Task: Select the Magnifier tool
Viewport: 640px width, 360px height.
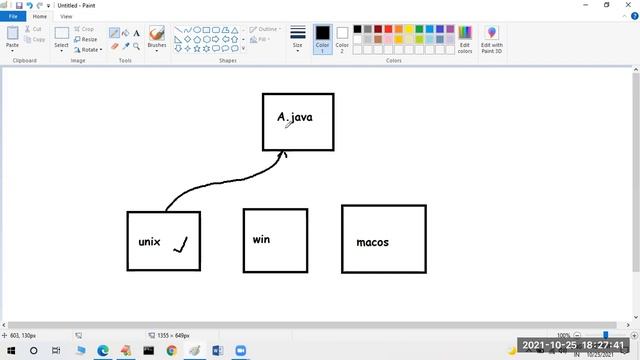Action: click(x=136, y=46)
